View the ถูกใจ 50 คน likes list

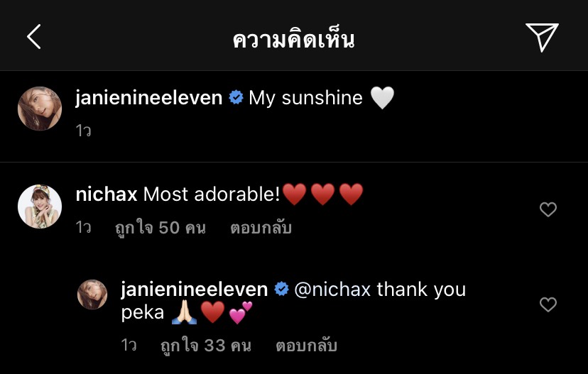(x=160, y=228)
